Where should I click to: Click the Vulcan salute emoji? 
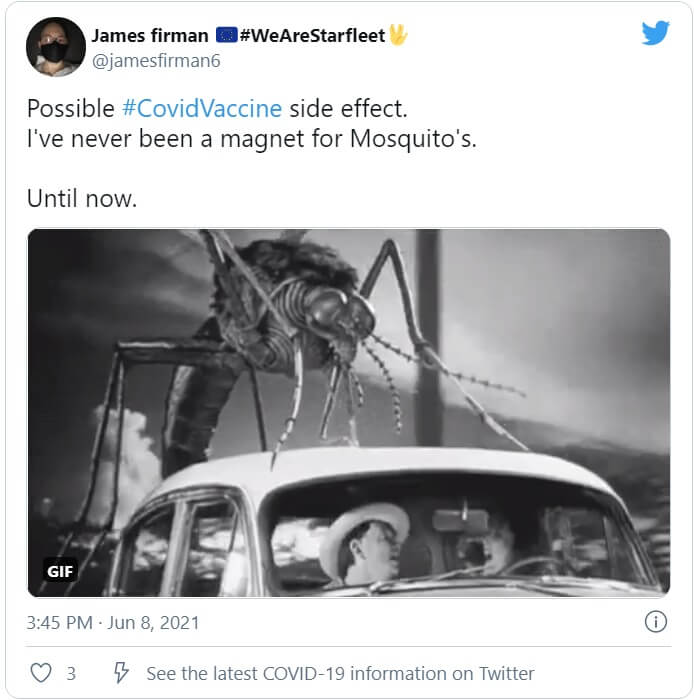click(398, 35)
